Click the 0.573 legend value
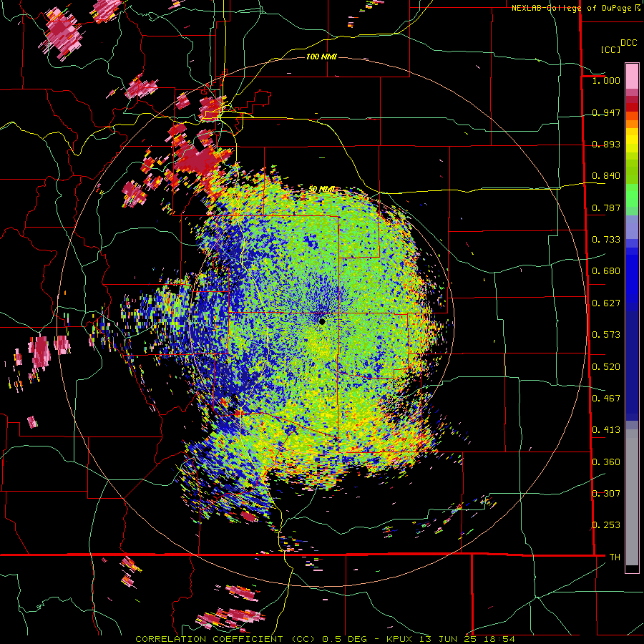This screenshot has width=644, height=644. [606, 335]
